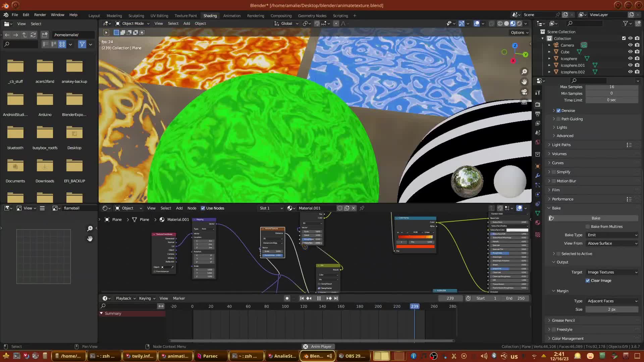Jump to the timeline end frame

coord(336,298)
